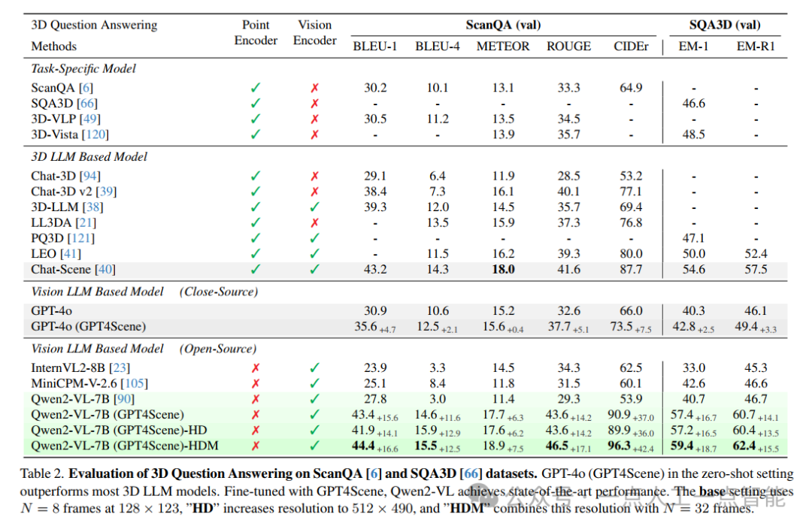Select the ROUGE column header
812x529 pixels.
568,46
